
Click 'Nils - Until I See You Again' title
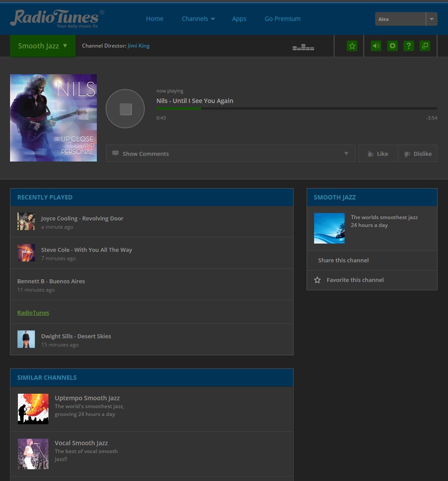tap(195, 101)
